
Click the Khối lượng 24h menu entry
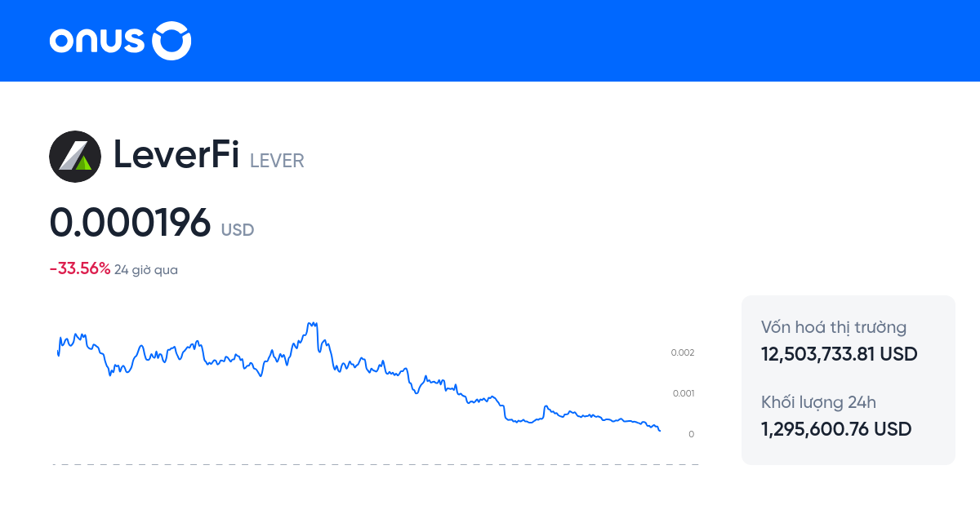(x=818, y=402)
